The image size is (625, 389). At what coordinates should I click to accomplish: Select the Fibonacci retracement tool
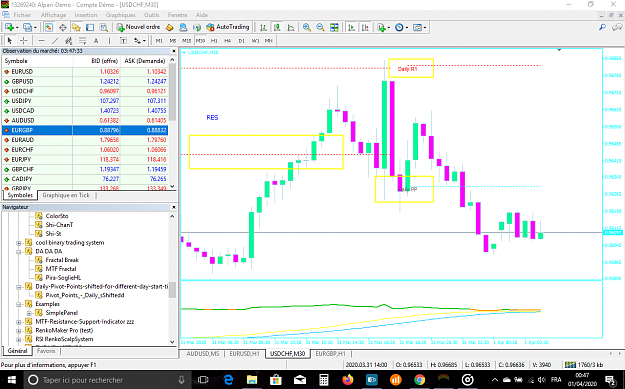[83, 41]
